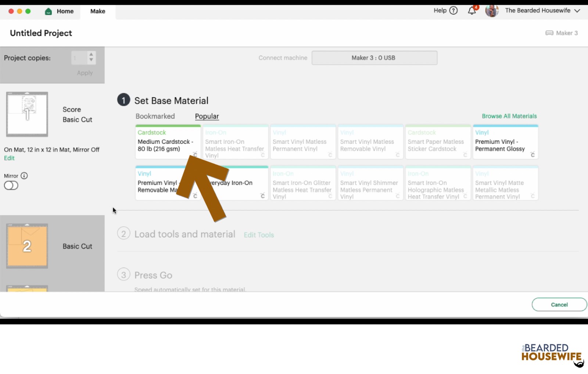
Task: Expand The Bearded Housewife account menu
Action: point(542,11)
